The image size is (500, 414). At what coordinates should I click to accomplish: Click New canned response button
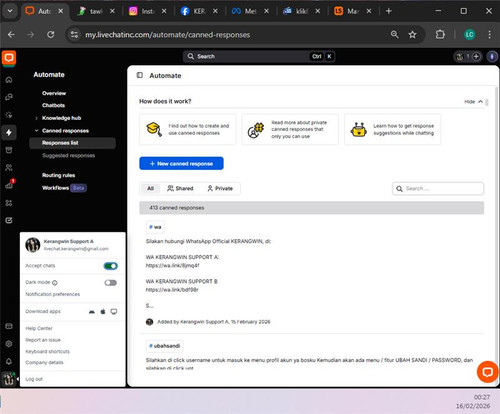pos(181,164)
